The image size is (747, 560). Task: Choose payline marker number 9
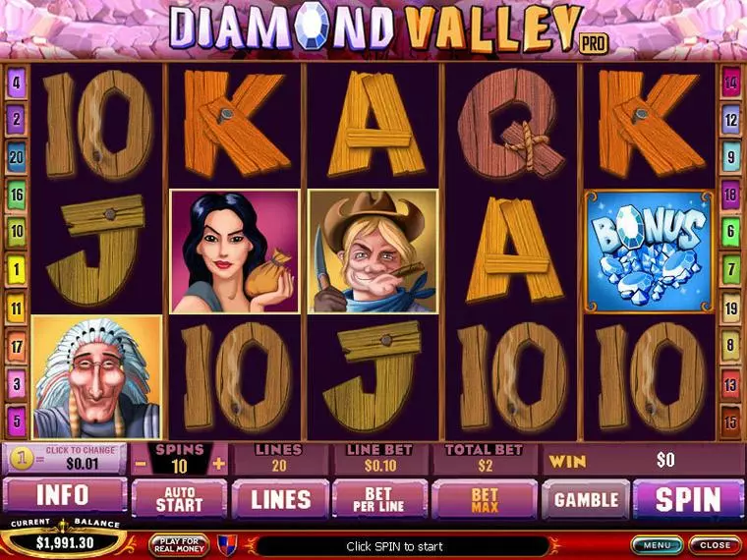pyautogui.click(x=730, y=157)
